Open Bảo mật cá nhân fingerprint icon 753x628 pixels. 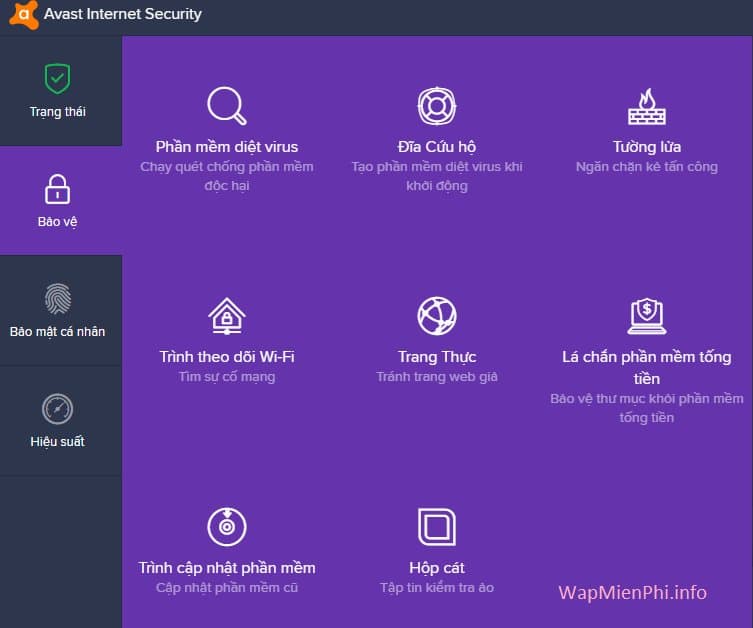click(58, 299)
